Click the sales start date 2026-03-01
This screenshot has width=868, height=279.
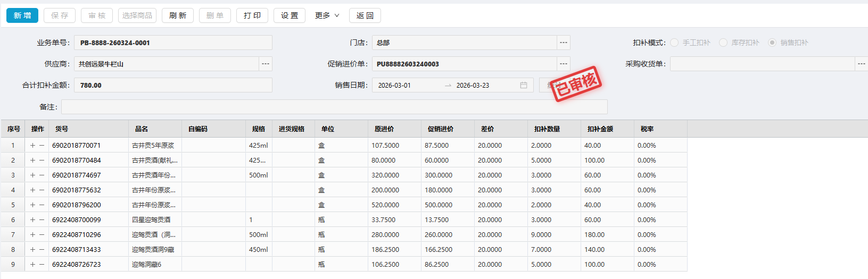point(394,85)
